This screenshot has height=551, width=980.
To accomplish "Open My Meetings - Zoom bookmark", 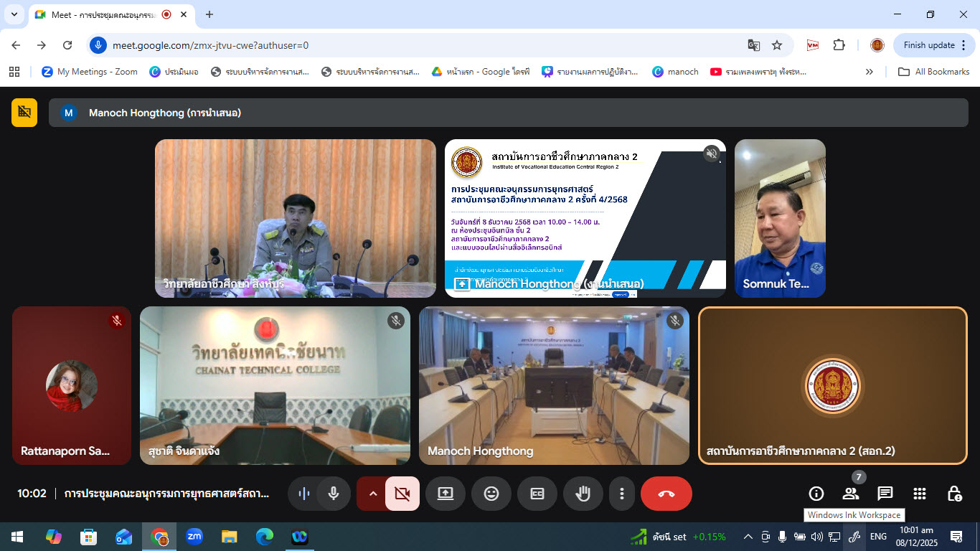I will [x=90, y=72].
